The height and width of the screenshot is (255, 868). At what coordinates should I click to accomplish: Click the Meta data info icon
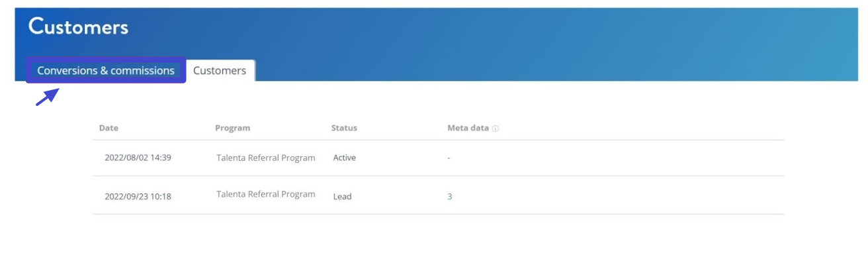click(x=496, y=128)
